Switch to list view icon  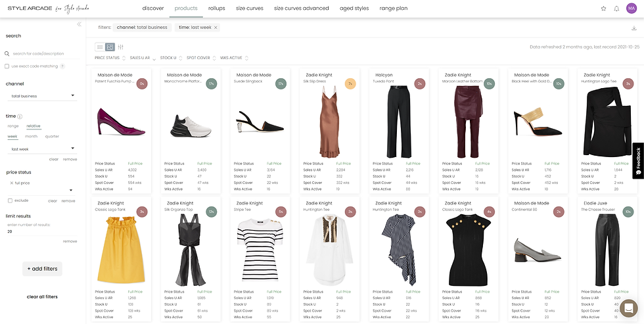100,47
